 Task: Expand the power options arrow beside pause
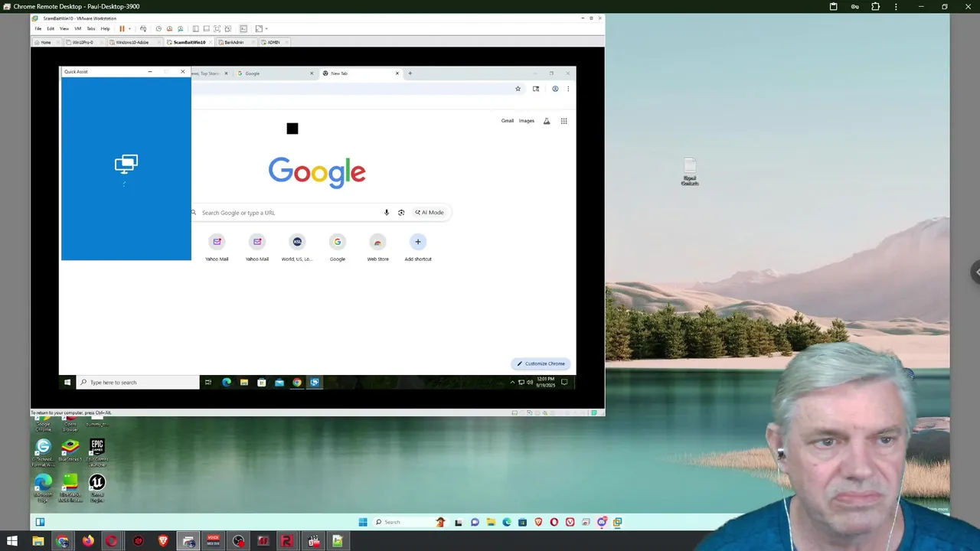(x=129, y=29)
